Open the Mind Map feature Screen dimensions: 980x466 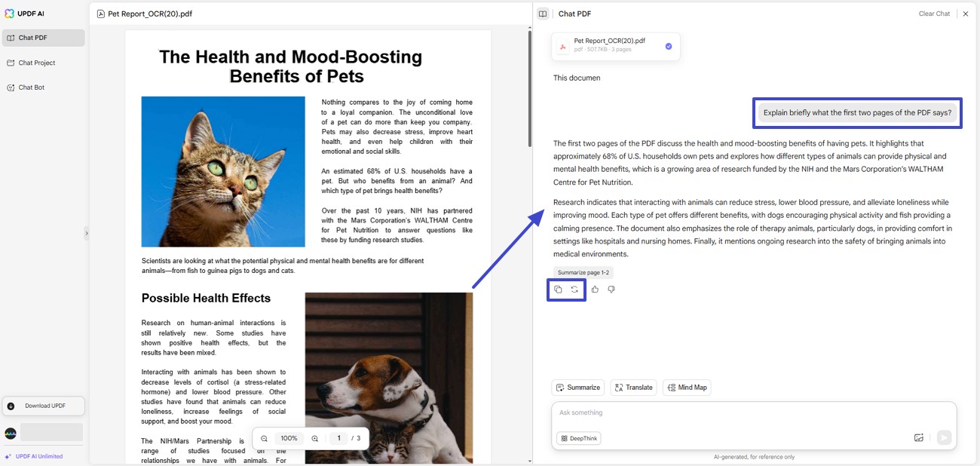tap(687, 387)
